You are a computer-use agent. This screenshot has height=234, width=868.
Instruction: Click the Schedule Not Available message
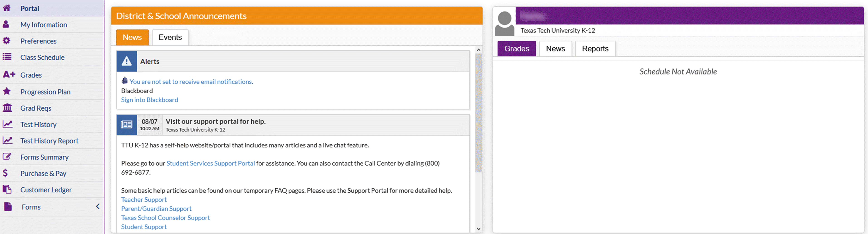678,71
